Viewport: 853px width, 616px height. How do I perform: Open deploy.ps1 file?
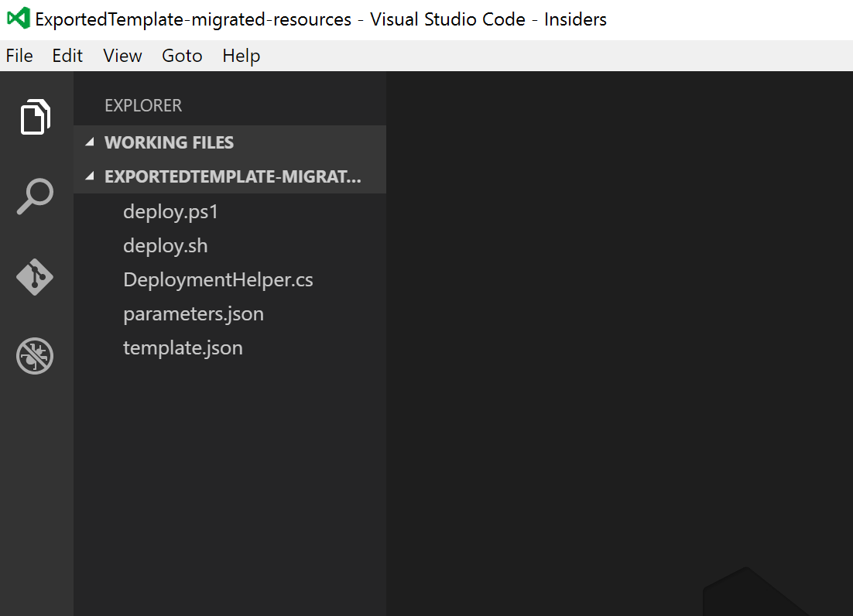coord(230,211)
